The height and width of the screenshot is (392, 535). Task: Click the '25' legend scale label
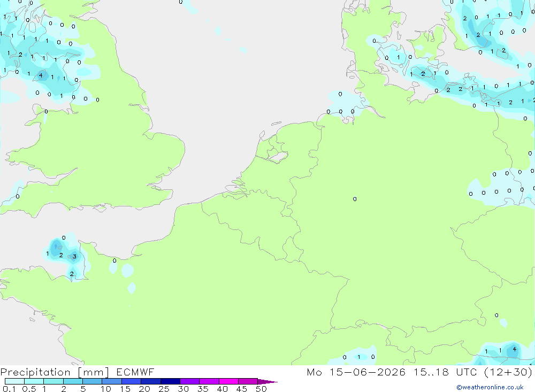(164, 389)
